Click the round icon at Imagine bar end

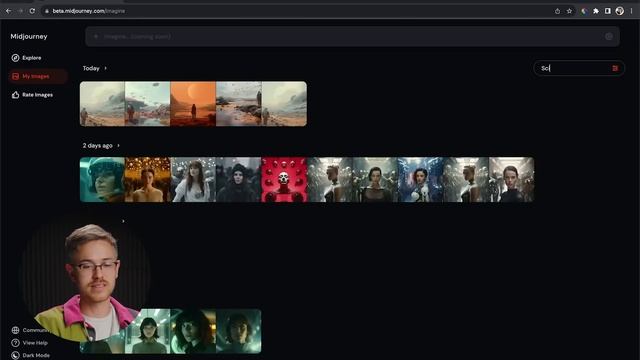pyautogui.click(x=609, y=36)
